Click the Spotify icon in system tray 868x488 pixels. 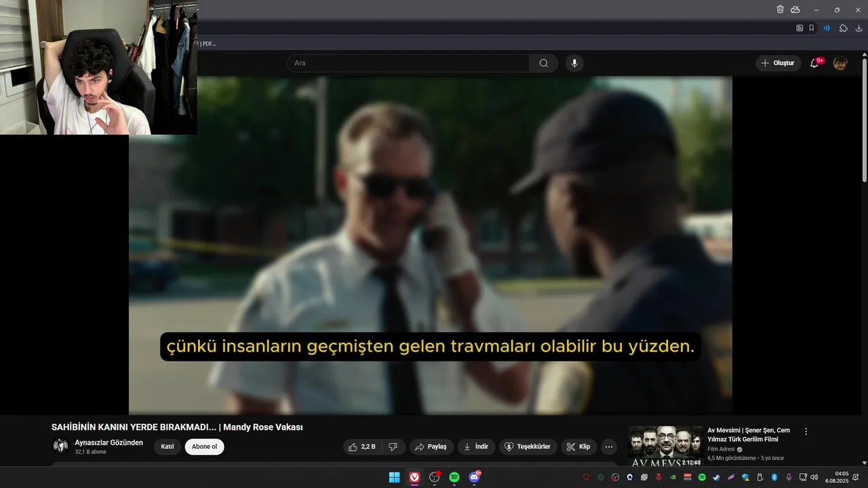[702, 477]
